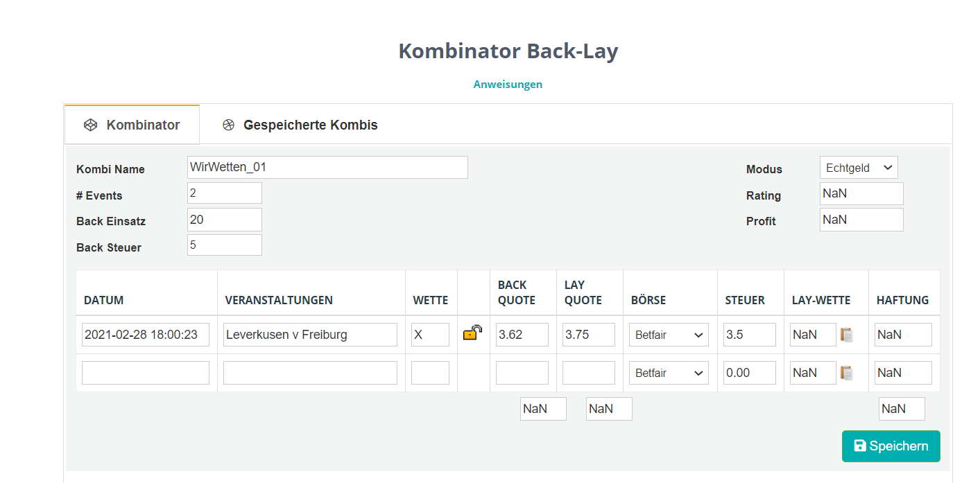980x483 pixels.
Task: Click the Back Steuer field with 5
Action: [225, 245]
